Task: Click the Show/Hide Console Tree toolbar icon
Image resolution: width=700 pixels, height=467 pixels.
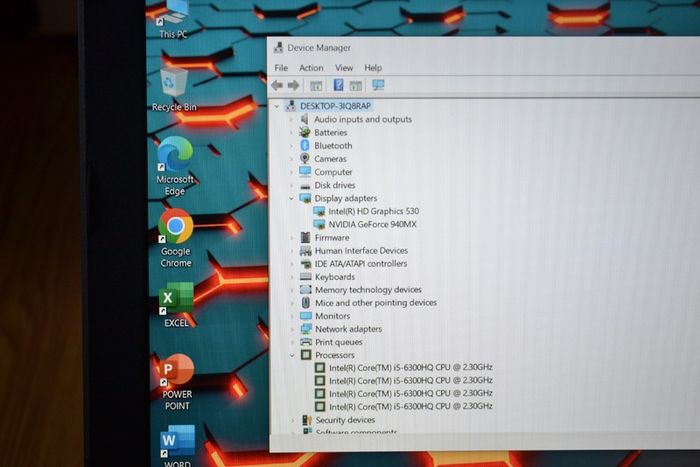Action: (316, 85)
